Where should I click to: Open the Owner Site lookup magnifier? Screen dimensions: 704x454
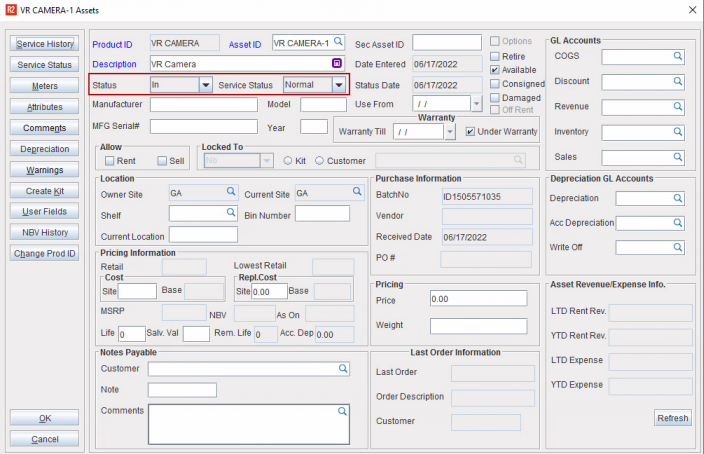click(230, 193)
